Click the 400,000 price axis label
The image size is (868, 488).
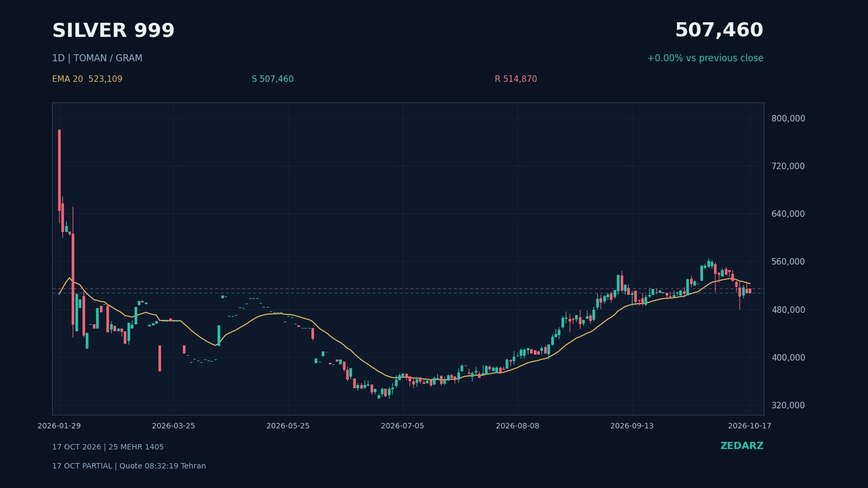(x=788, y=357)
